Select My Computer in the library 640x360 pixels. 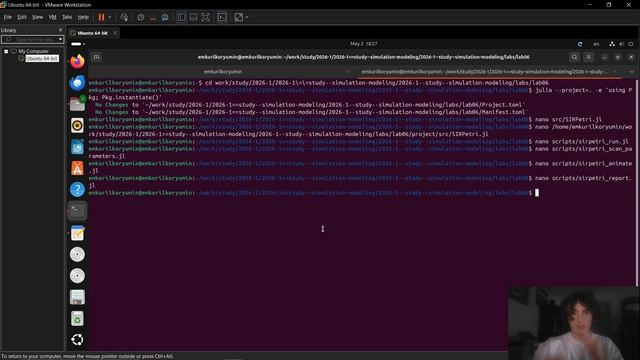point(33,51)
